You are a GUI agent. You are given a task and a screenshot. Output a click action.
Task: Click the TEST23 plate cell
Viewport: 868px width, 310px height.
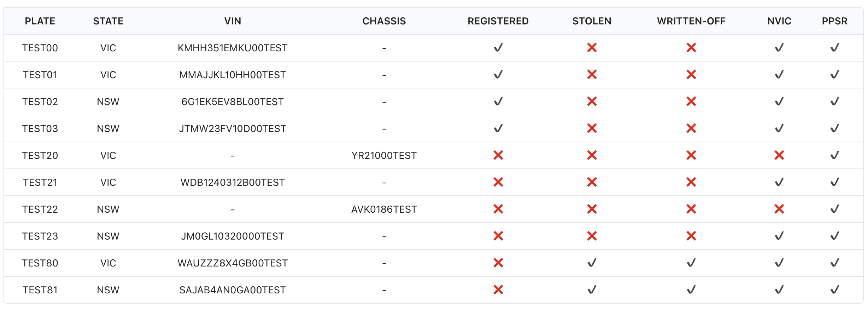40,236
